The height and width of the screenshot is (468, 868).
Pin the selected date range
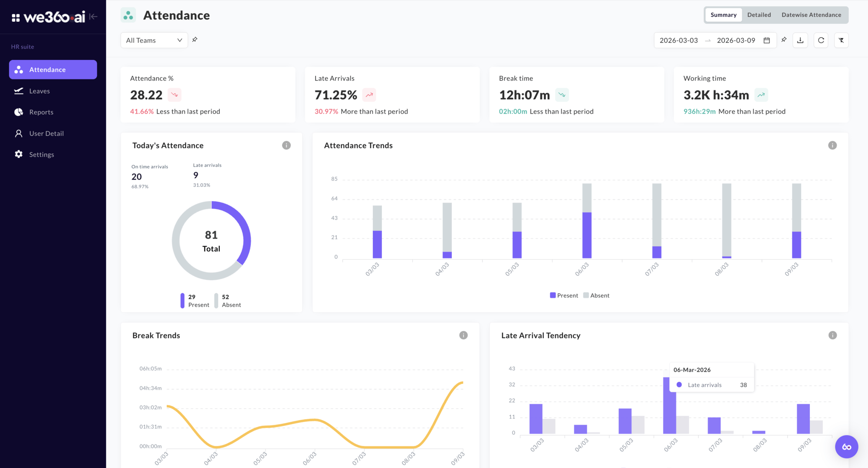point(784,39)
